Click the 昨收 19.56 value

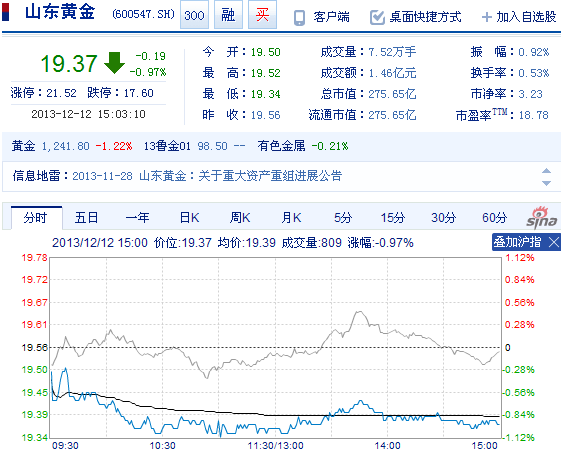pos(265,115)
